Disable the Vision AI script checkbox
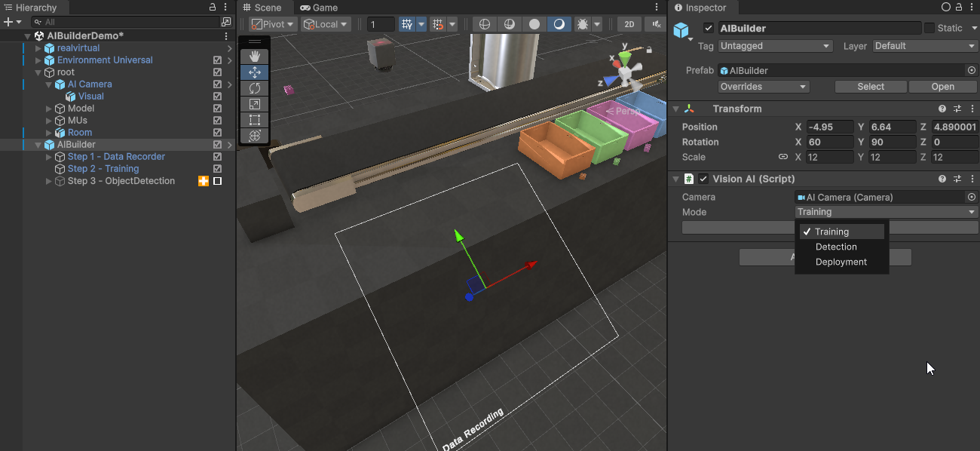Viewport: 980px width, 451px height. click(703, 179)
